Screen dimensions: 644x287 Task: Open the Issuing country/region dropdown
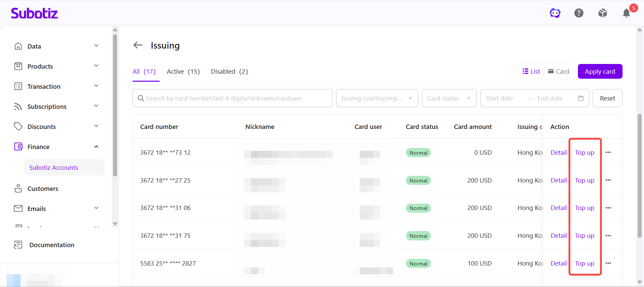(377, 98)
